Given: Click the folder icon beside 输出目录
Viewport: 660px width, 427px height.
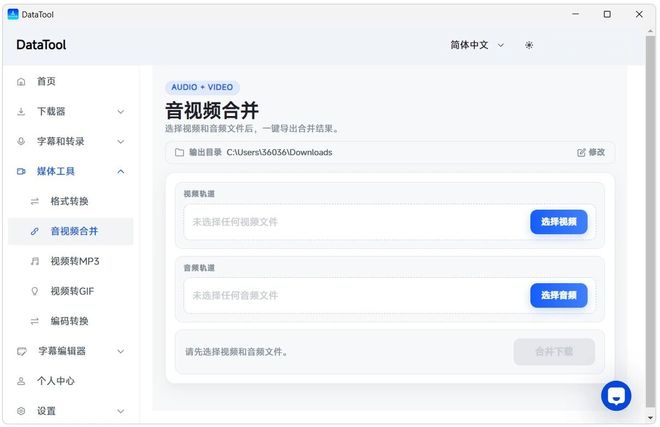Looking at the screenshot, I should 179,152.
